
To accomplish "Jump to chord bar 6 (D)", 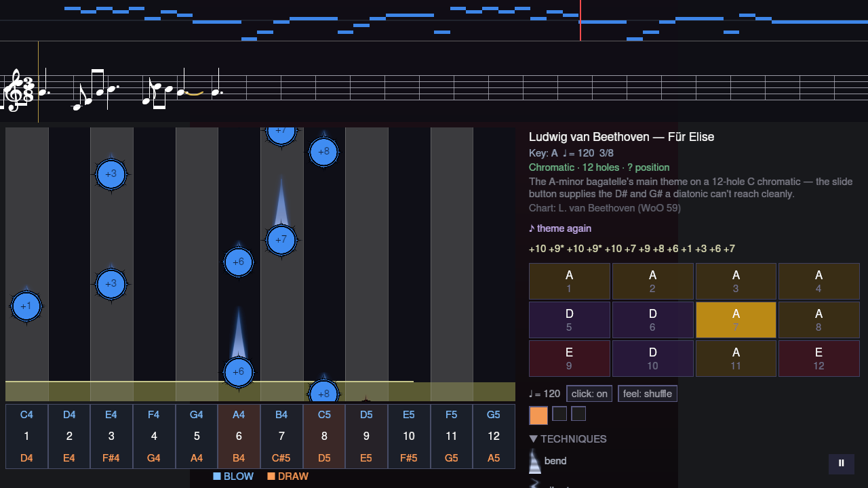I will coord(652,320).
